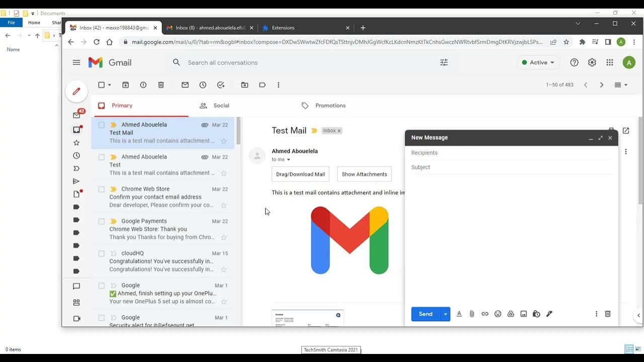Star the Test Mail message
644x362 pixels.
[224, 141]
